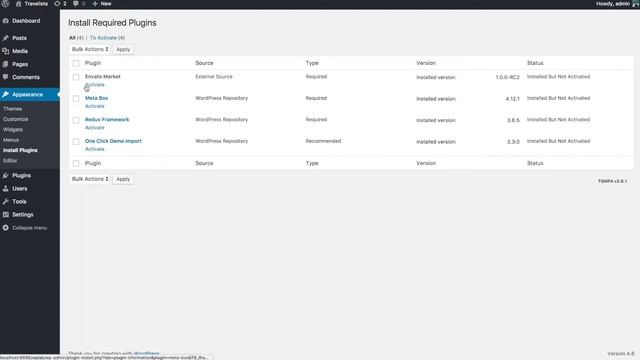
Task: Activate the Redux Framework plugin
Action: tap(95, 128)
